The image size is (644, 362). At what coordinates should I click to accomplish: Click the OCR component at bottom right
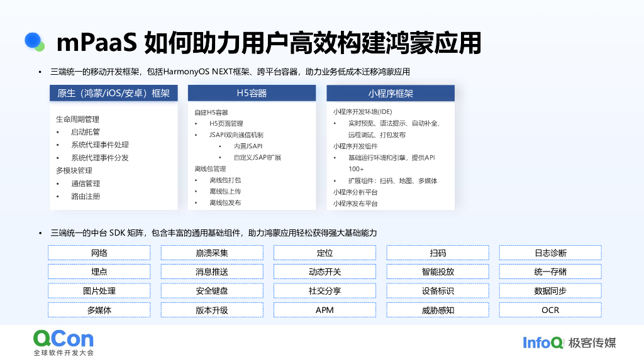550,309
